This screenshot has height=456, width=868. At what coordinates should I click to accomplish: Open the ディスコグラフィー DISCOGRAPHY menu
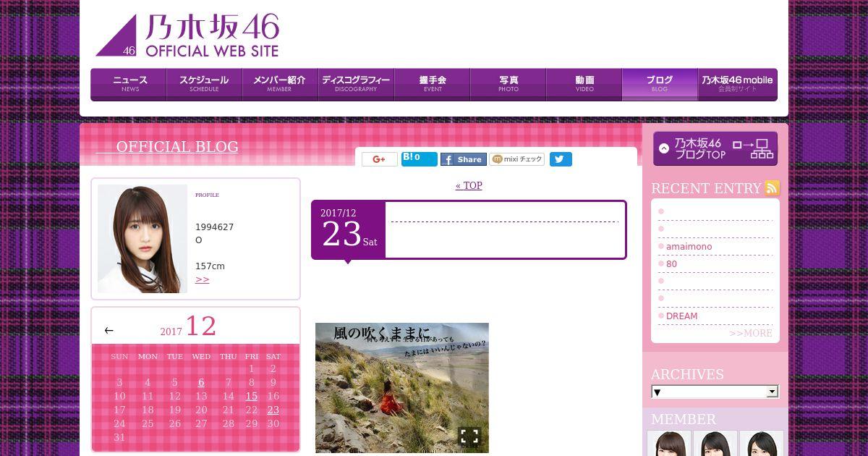356,84
